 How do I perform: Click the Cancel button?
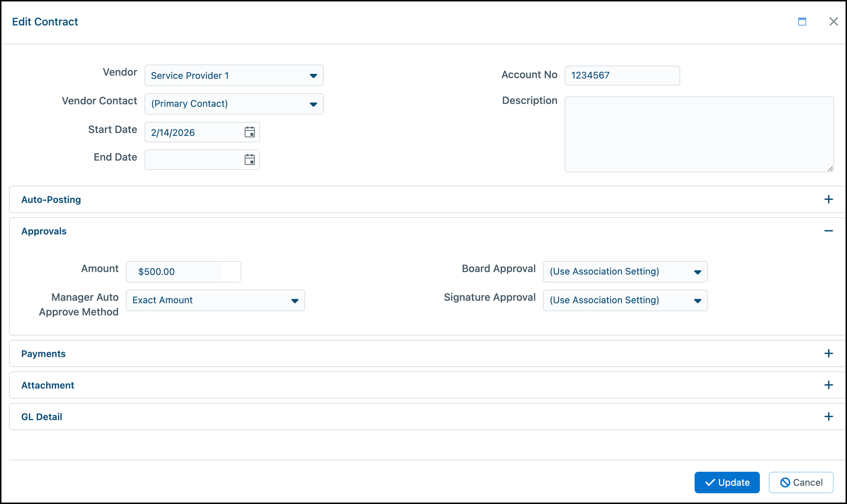pos(801,482)
